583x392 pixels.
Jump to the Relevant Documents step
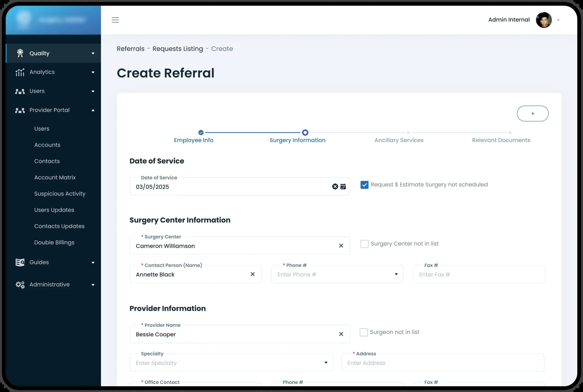[501, 140]
